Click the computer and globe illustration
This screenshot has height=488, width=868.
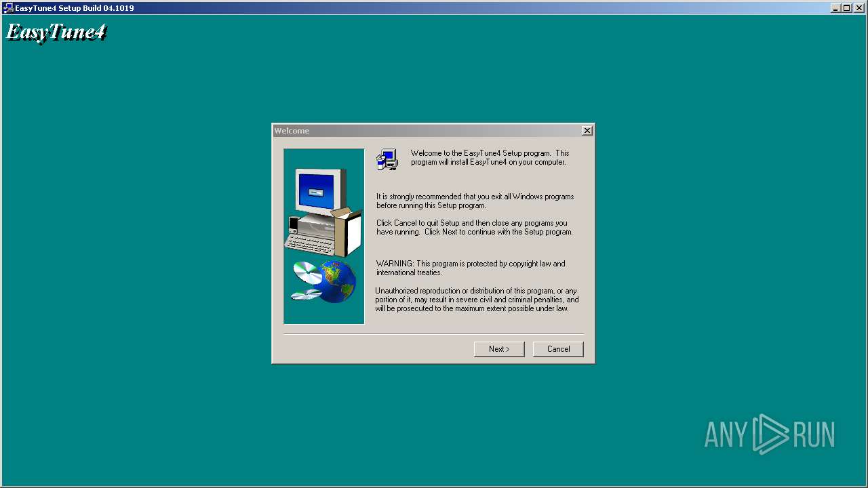[324, 237]
